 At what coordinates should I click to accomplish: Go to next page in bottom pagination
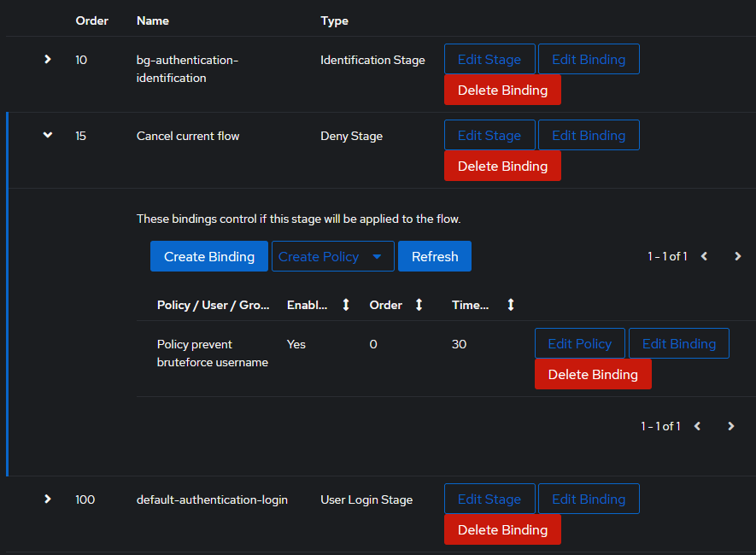click(x=731, y=426)
